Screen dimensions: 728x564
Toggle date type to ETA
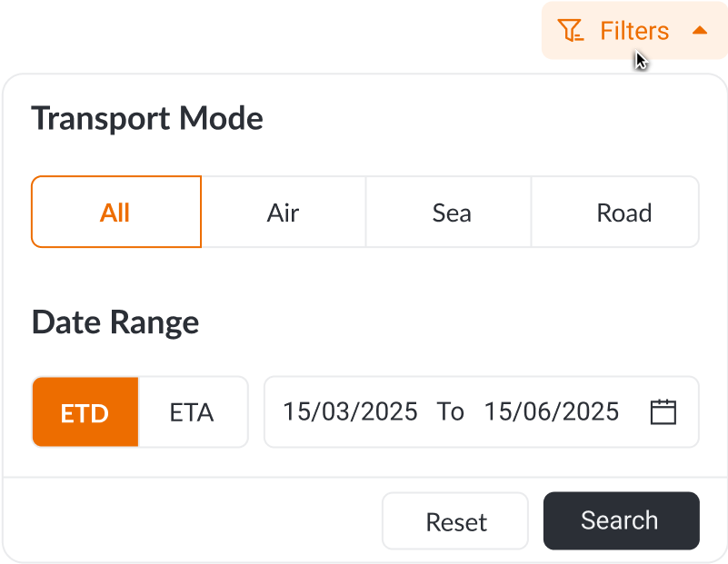click(x=192, y=413)
